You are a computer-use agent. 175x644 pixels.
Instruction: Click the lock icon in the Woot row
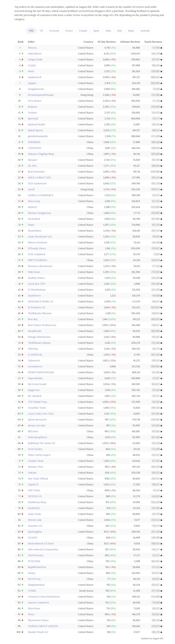(161, 71)
